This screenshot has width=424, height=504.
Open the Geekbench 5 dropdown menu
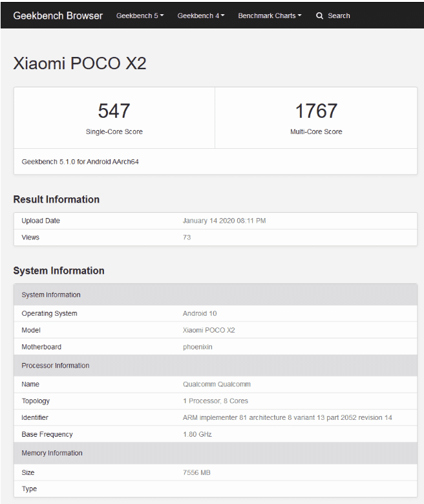(140, 16)
